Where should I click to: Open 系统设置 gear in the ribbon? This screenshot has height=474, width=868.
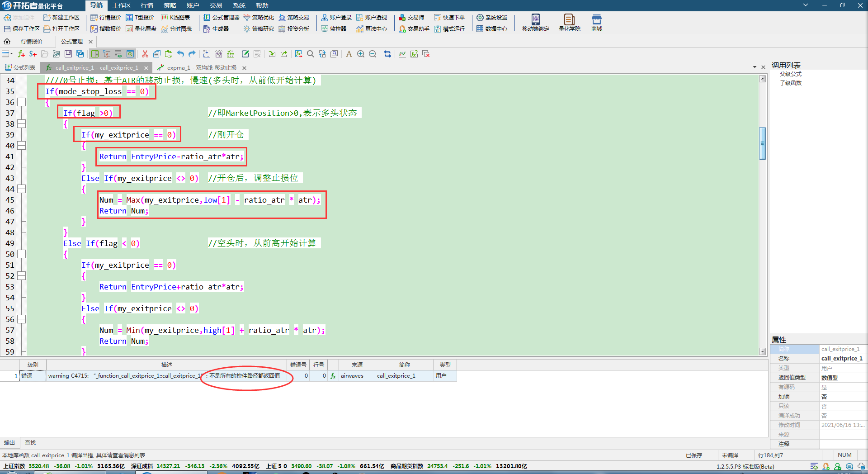(x=492, y=18)
